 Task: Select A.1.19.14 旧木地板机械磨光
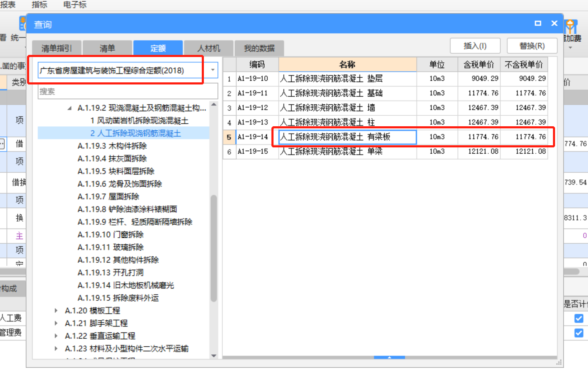126,285
